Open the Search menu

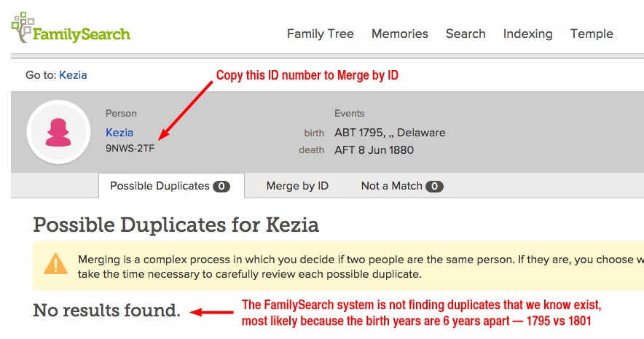(x=466, y=34)
